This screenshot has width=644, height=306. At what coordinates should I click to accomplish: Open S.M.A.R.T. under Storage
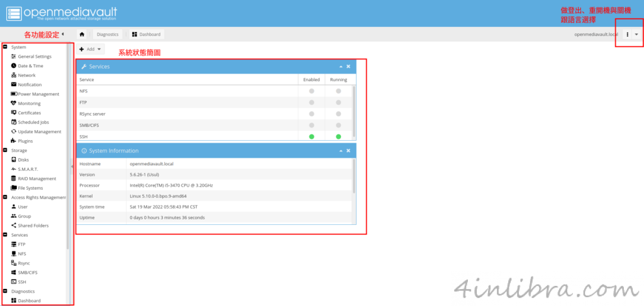point(28,170)
